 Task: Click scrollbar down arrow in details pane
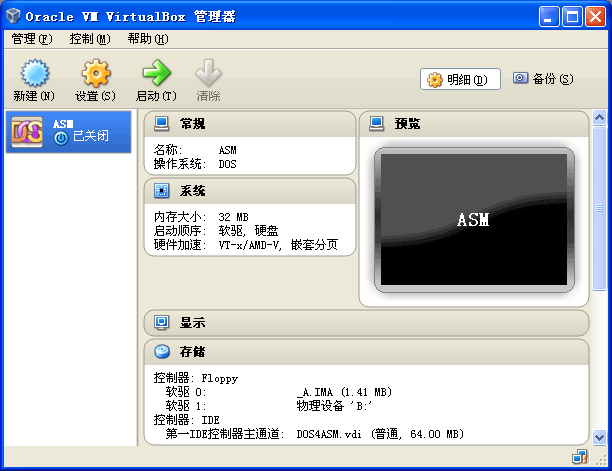click(x=599, y=437)
